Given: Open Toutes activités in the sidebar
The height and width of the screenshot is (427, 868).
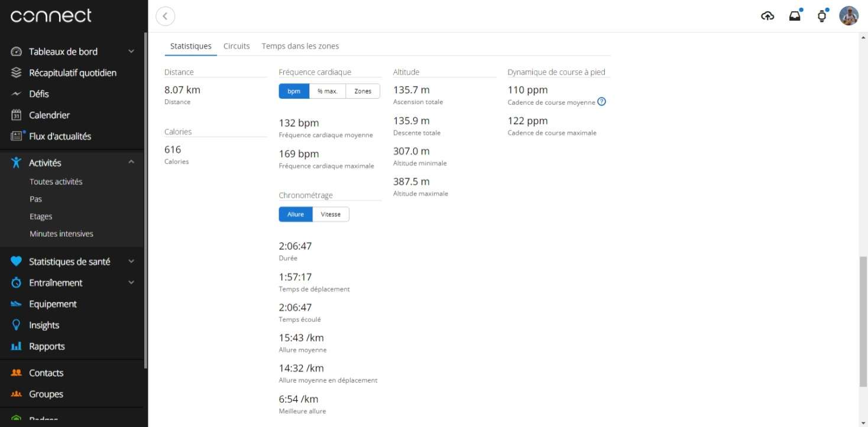Looking at the screenshot, I should (x=56, y=182).
